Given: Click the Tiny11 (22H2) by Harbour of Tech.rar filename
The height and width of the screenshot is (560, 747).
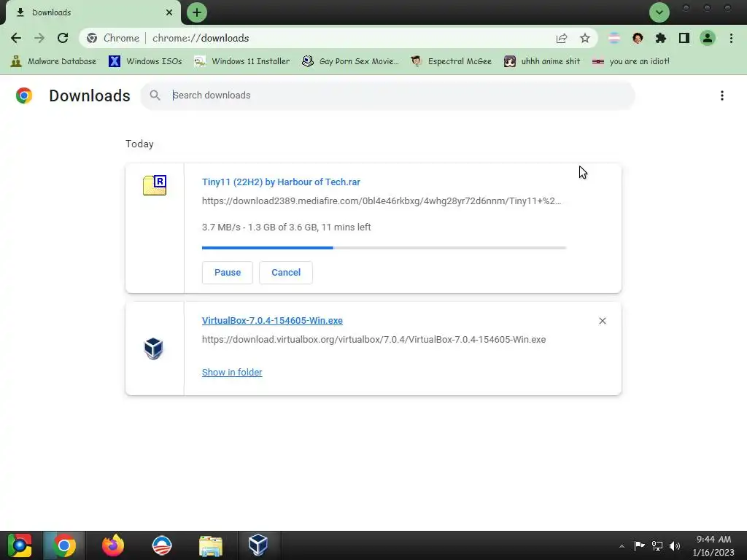Looking at the screenshot, I should coord(281,182).
